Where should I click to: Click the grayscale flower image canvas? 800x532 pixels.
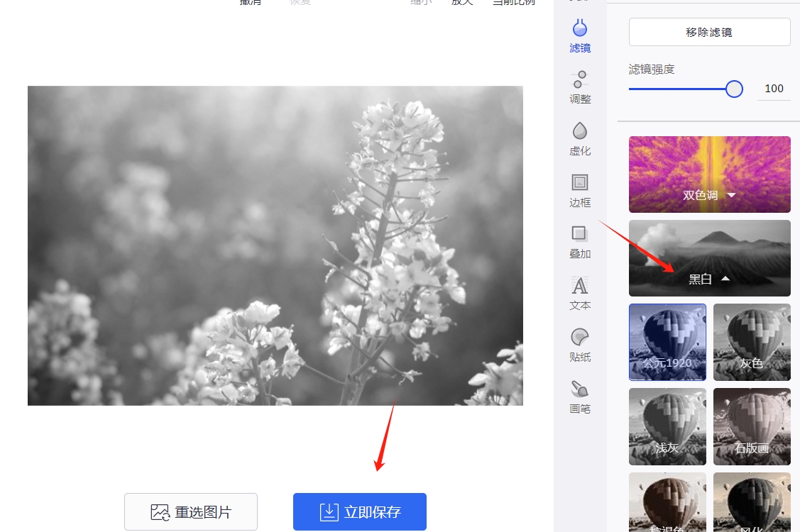click(x=275, y=246)
